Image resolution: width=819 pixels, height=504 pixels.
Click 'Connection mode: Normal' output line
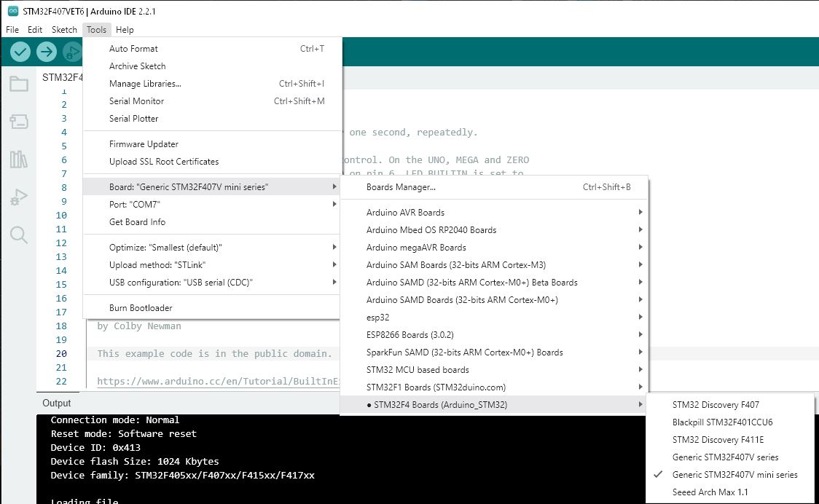[x=115, y=420]
